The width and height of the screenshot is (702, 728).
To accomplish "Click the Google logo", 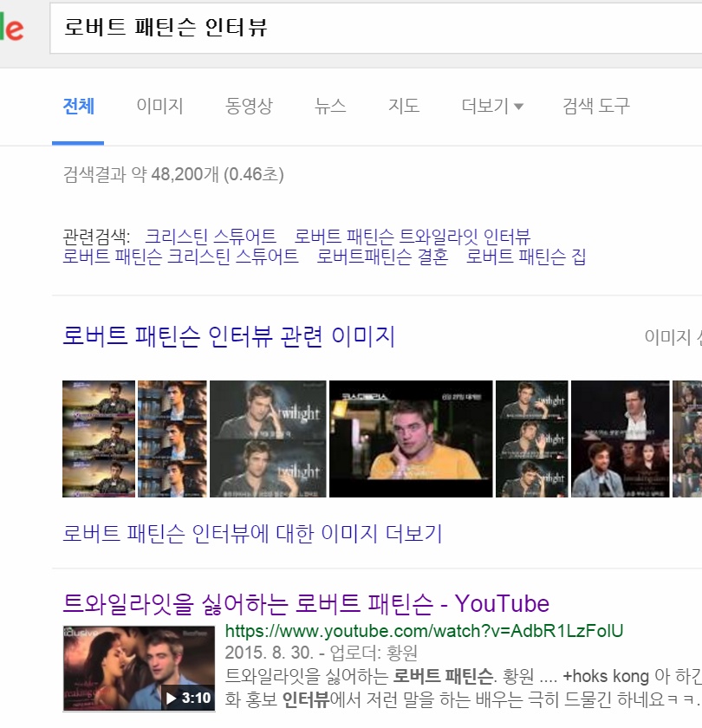I will tap(11, 27).
